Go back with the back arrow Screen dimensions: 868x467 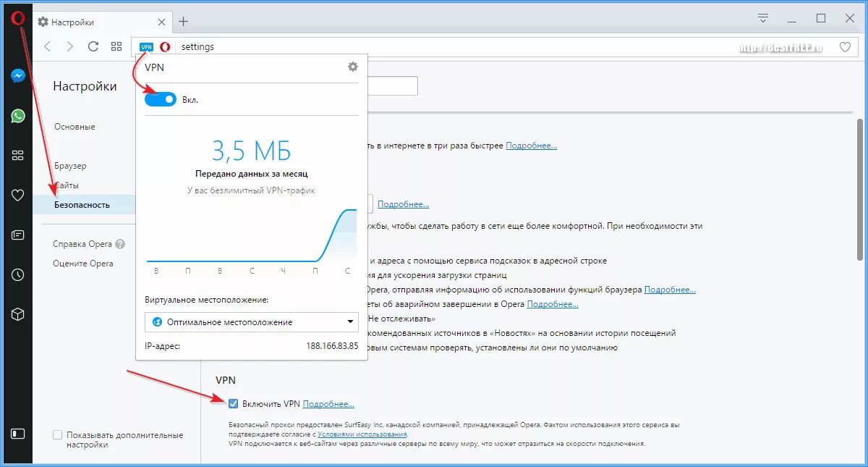48,46
